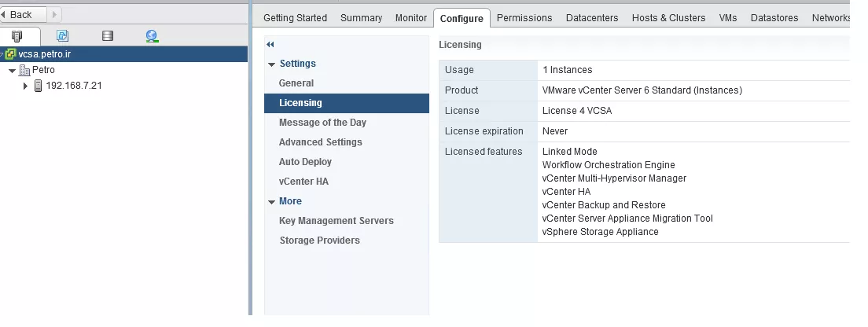The width and height of the screenshot is (868, 327).
Task: Select host 192.168.7.21 in tree
Action: point(74,86)
